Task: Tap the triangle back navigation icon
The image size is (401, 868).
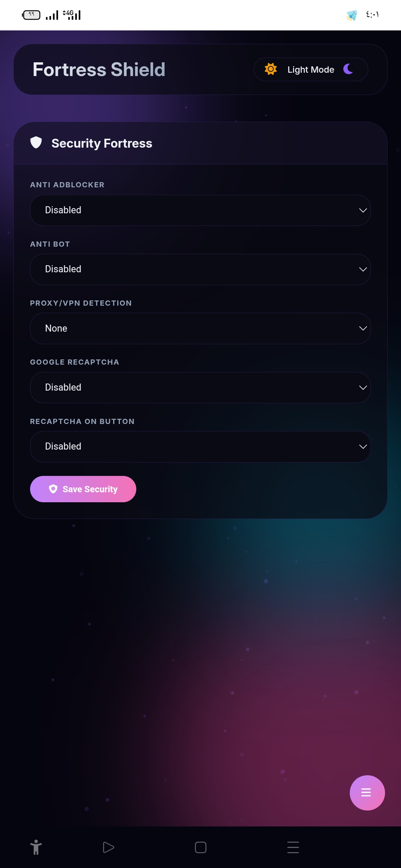Action: 108,847
